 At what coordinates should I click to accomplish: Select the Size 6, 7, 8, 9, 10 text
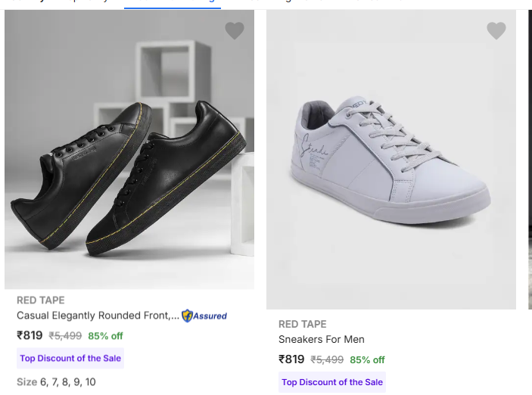[57, 382]
